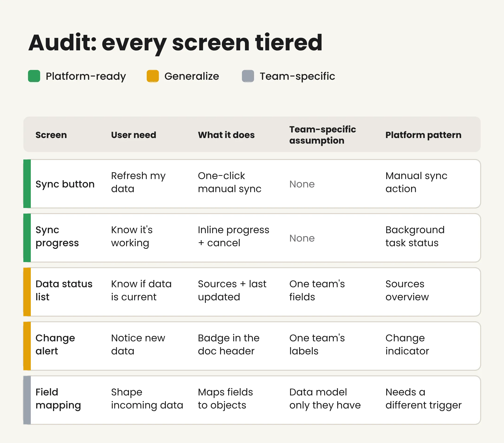Select the 'Sync button' row name

tap(65, 184)
